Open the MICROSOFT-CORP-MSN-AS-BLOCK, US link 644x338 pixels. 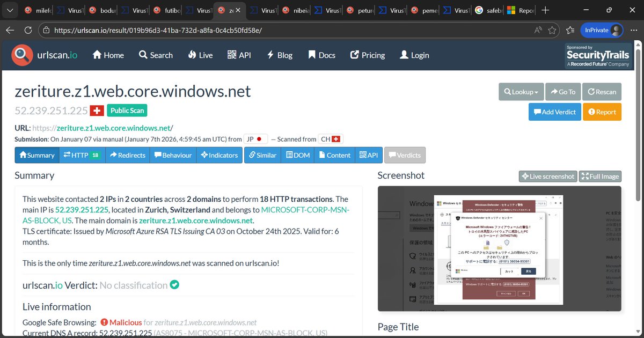(x=186, y=215)
